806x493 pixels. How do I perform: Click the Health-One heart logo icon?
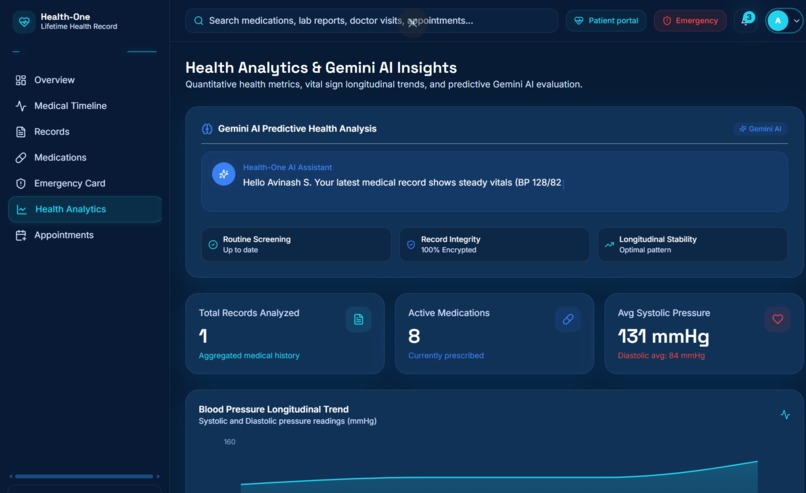coord(24,22)
